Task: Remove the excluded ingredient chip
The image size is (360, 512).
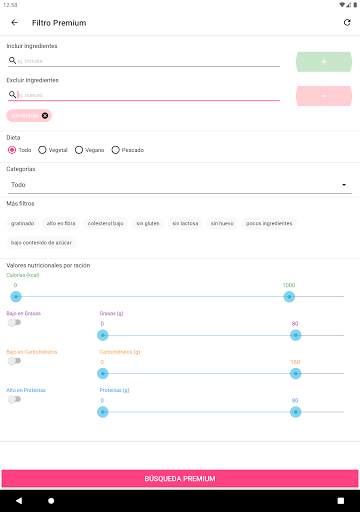Action: tap(45, 116)
